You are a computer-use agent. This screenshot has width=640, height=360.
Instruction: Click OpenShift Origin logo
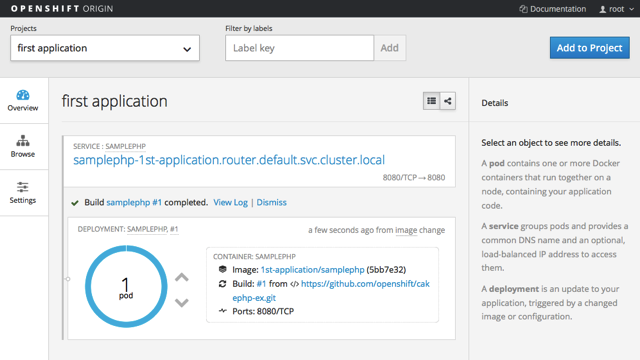tap(62, 9)
